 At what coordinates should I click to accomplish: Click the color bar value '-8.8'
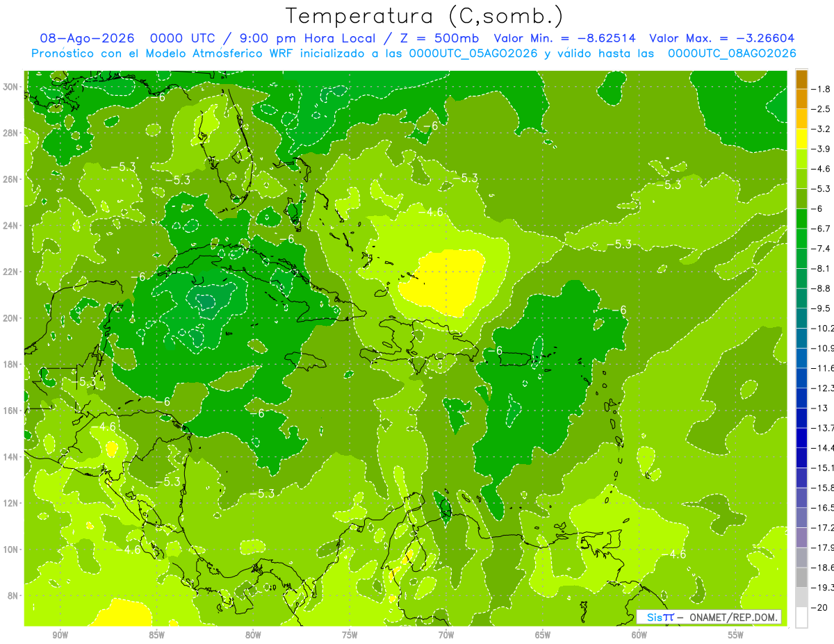[821, 288]
